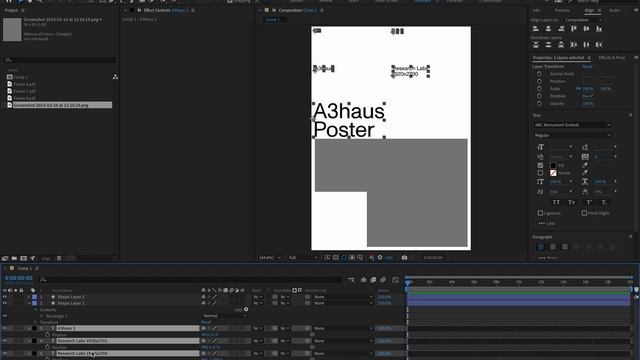Image resolution: width=640 pixels, height=360 pixels.
Task: Click the first Distribute Layers icon
Action: click(x=536, y=44)
